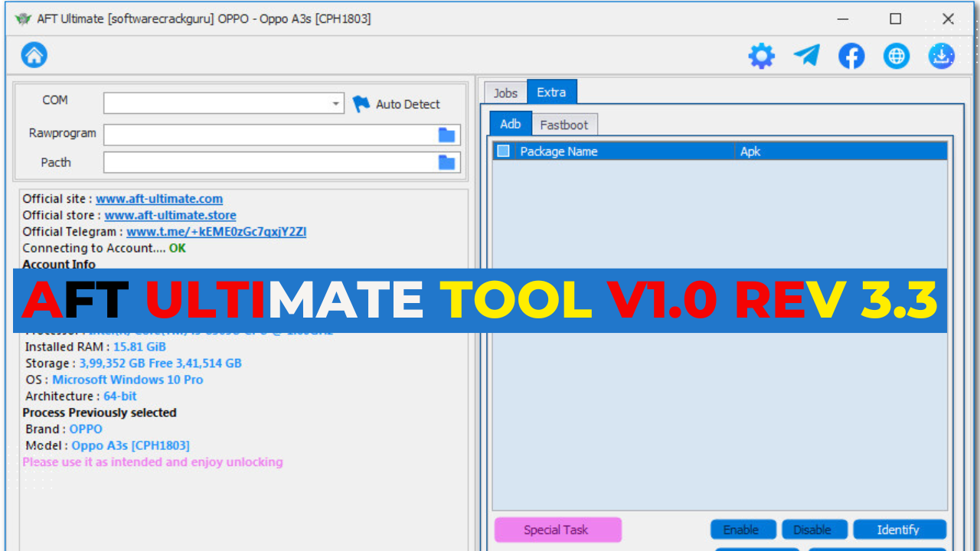
Task: Click the Pacth path input field
Action: click(271, 162)
